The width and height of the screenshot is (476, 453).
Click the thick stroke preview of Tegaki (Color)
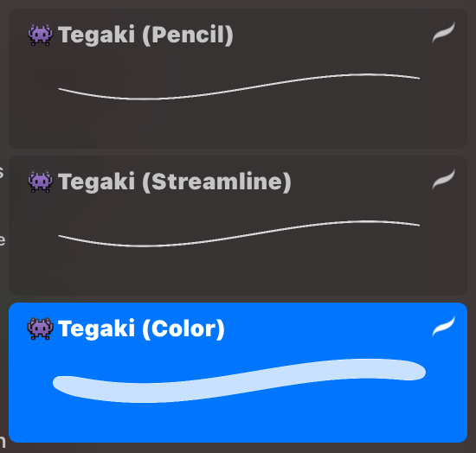point(239,380)
